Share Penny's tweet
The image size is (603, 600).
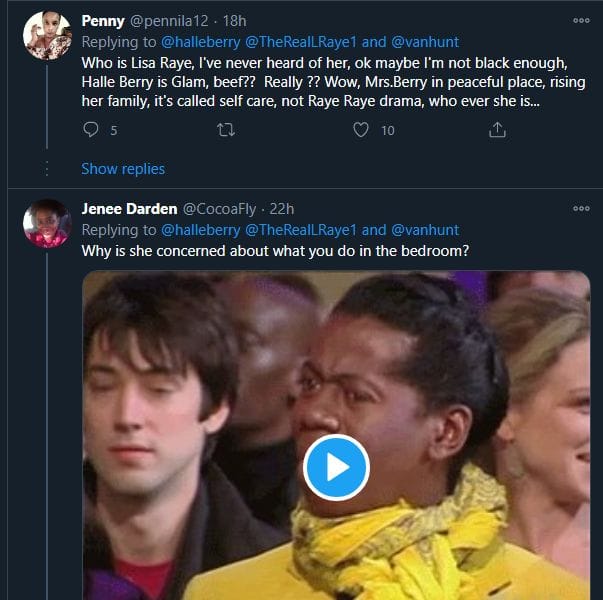(497, 129)
